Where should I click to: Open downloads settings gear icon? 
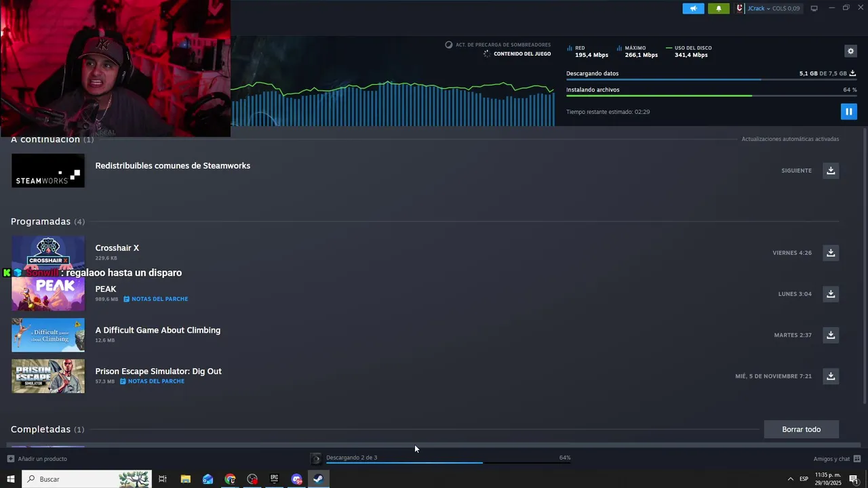click(850, 51)
